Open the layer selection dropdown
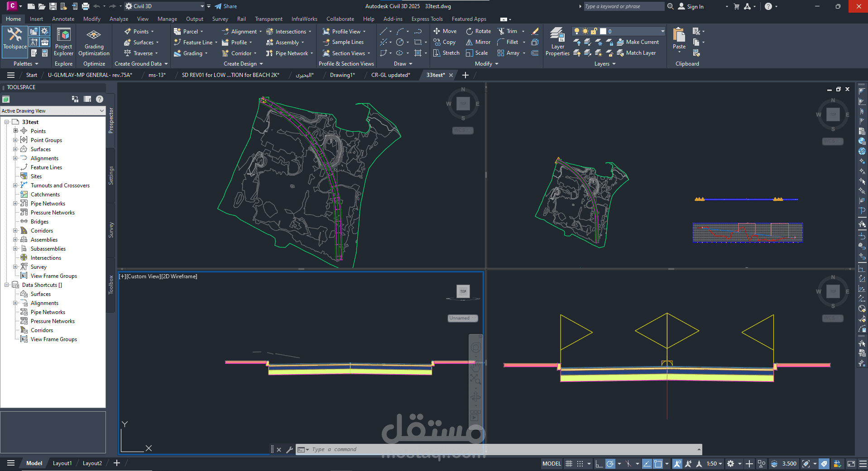This screenshot has width=868, height=471. 619,31
